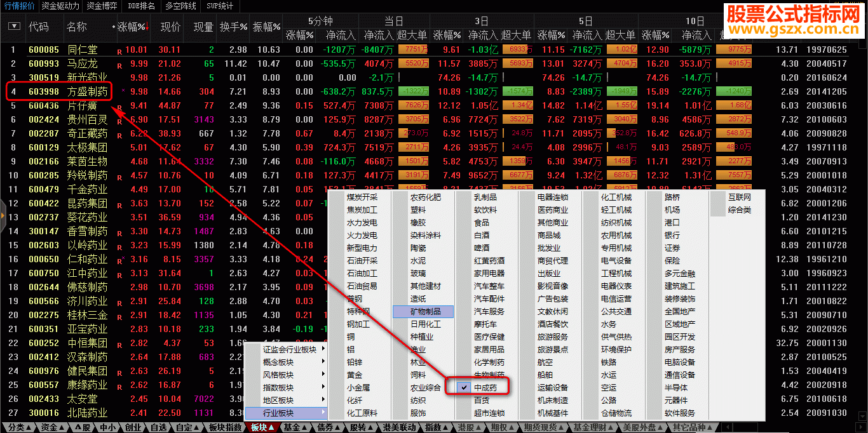Sort by 换手% column header
This screenshot has height=433, width=868.
(233, 27)
